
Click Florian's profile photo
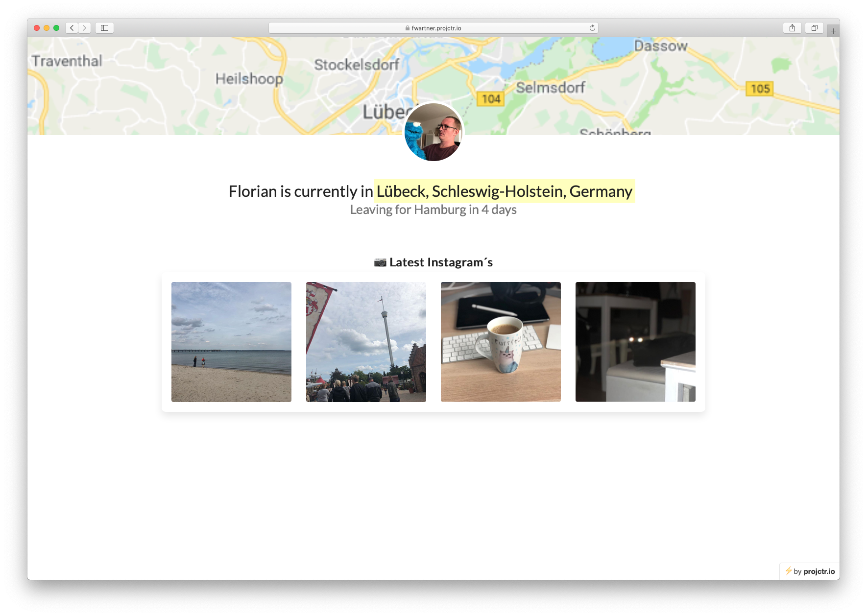pyautogui.click(x=433, y=131)
